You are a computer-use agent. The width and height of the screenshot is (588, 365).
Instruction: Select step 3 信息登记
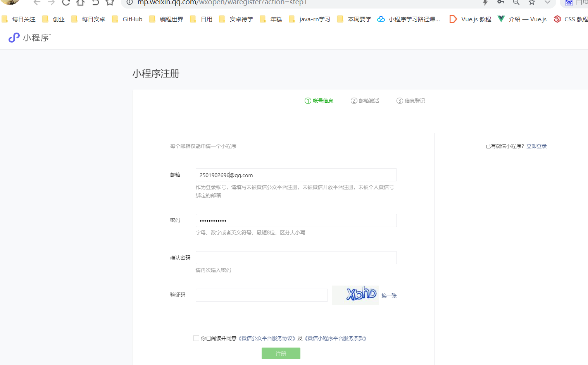pyautogui.click(x=410, y=101)
